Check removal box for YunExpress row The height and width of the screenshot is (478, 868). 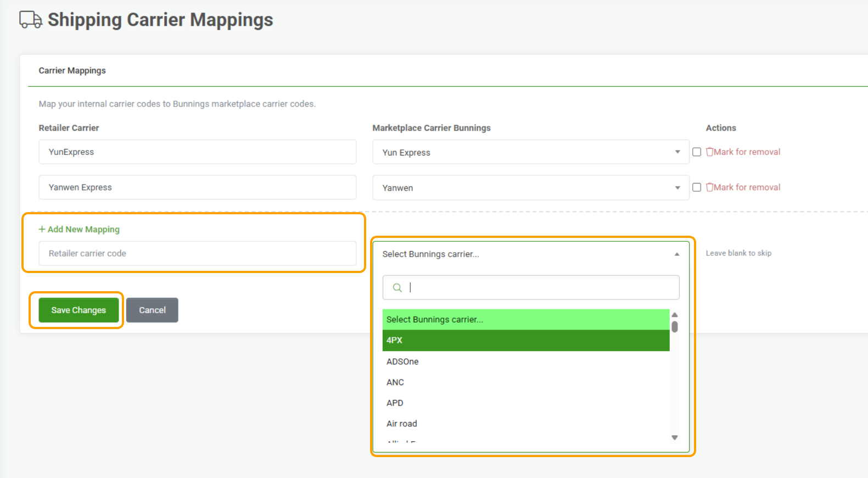(x=697, y=152)
